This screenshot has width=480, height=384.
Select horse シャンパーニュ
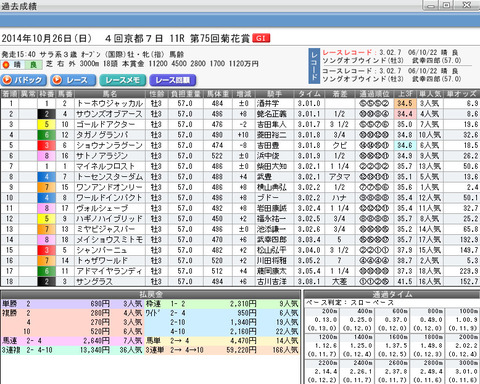pyautogui.click(x=102, y=250)
